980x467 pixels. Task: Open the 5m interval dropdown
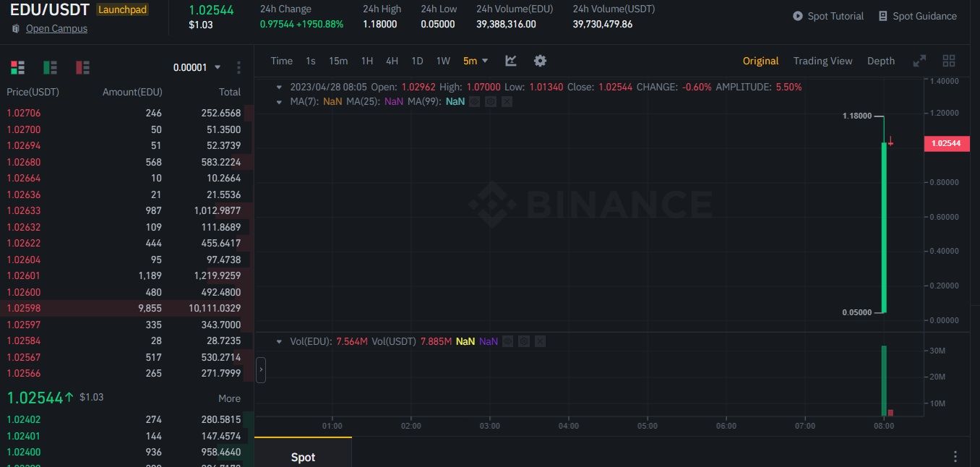(x=476, y=61)
